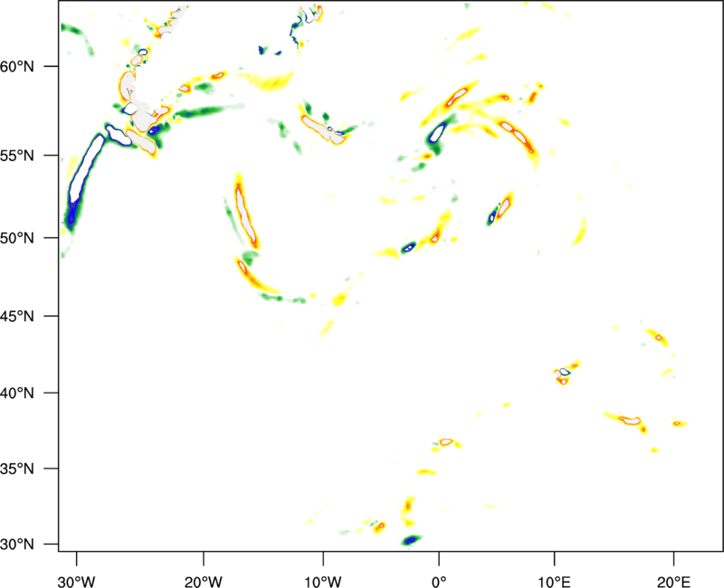This screenshot has height=588, width=724.
Task: Click the 0° longitude label
Action: tap(439, 582)
